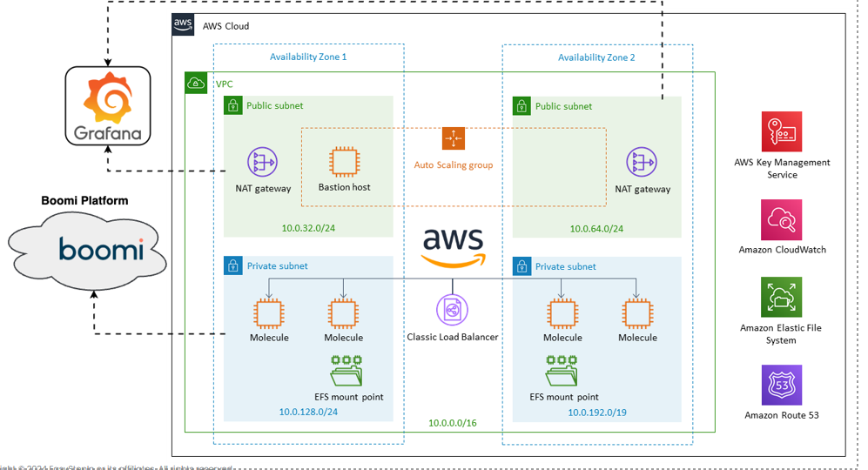Click the 'VPC' label text

coord(225,84)
